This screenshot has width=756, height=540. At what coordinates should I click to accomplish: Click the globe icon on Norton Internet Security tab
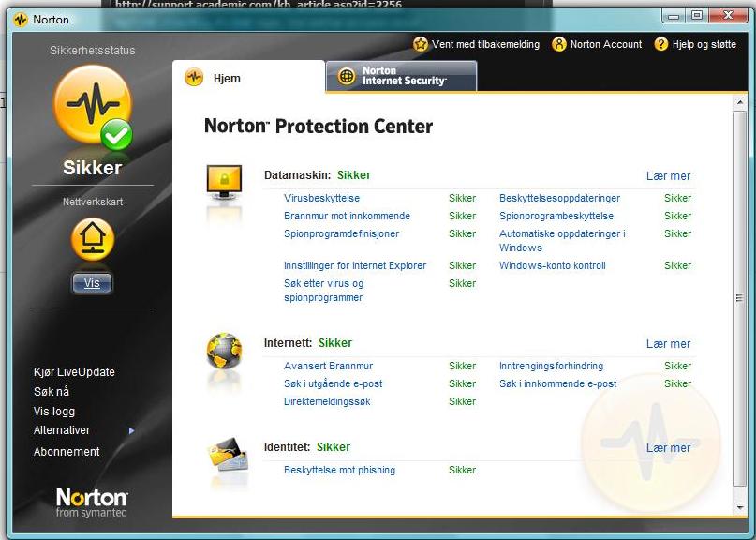click(347, 76)
